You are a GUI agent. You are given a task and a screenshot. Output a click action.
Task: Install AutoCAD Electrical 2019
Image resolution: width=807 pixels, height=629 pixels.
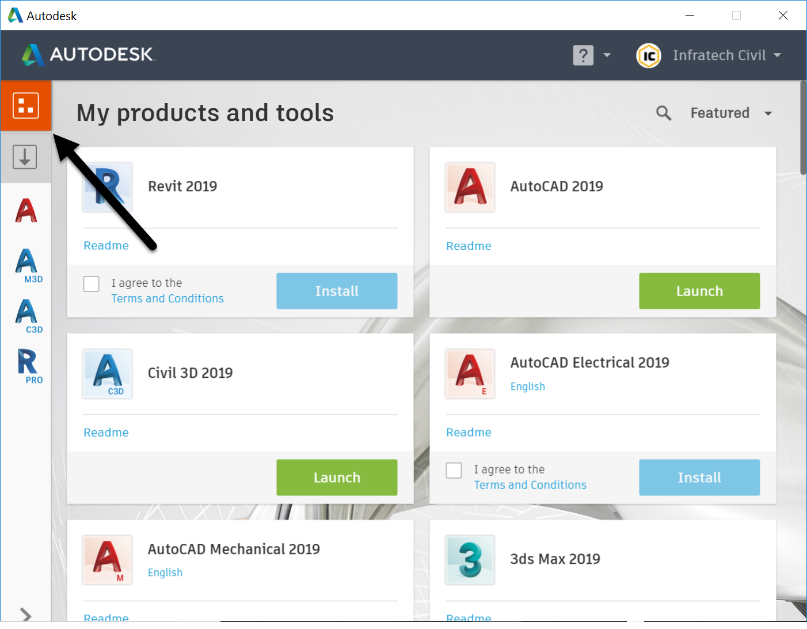click(699, 477)
